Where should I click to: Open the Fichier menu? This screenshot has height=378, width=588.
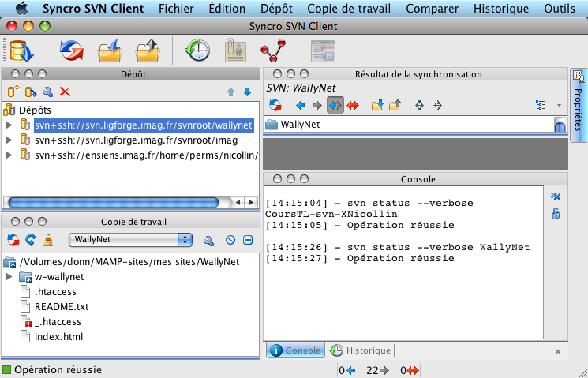[x=176, y=8]
